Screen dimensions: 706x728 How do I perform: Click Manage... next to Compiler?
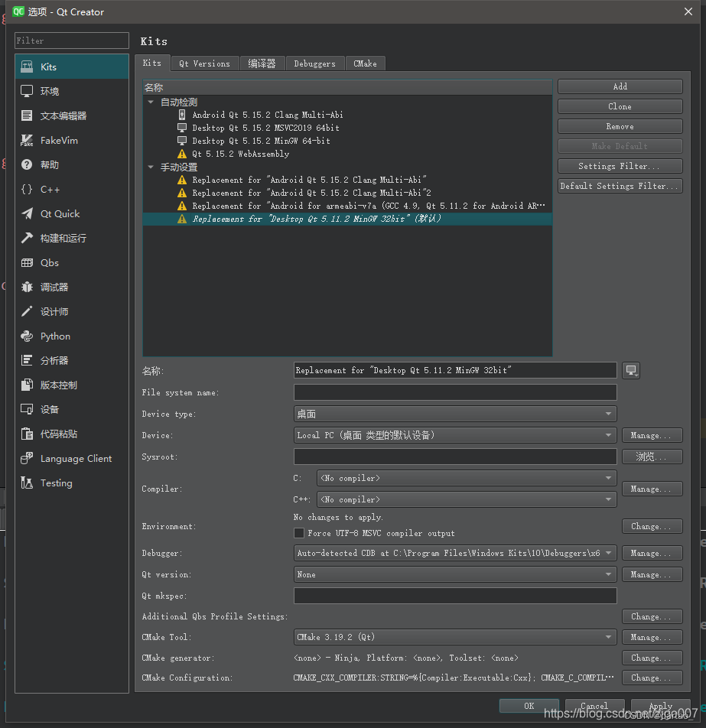click(x=652, y=489)
